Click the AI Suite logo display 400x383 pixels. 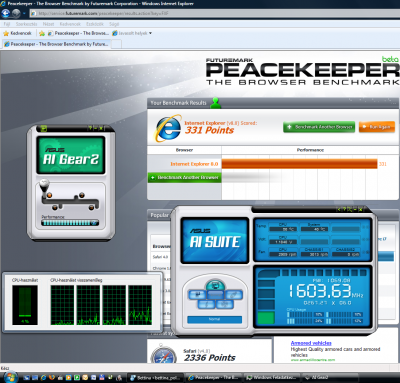215,240
